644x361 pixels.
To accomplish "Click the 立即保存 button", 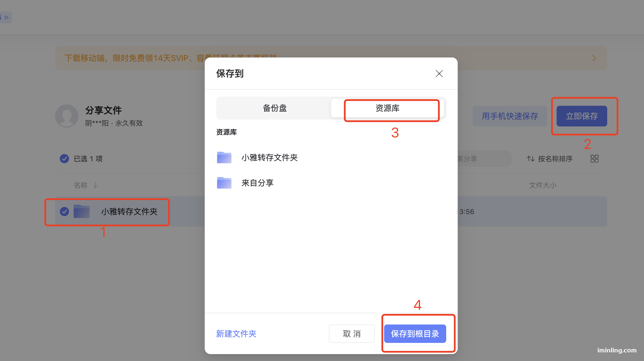I will [582, 116].
